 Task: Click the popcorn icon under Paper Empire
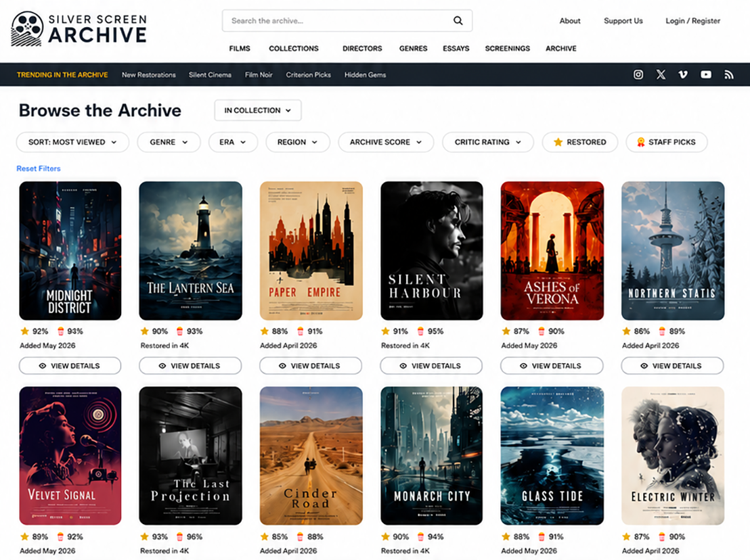pos(301,331)
